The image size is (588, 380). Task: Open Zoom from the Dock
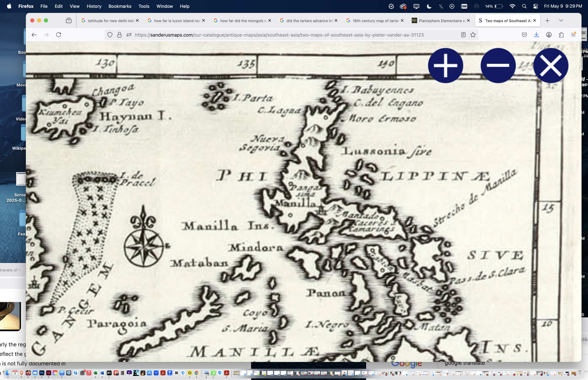click(156, 373)
